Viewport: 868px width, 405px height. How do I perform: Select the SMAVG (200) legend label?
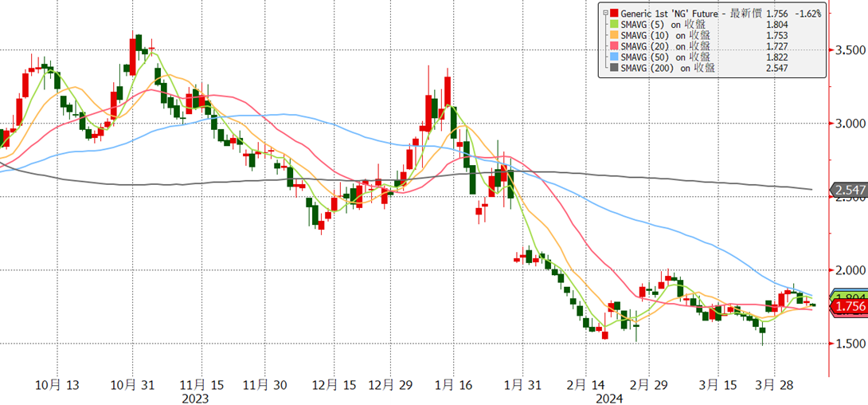click(667, 68)
